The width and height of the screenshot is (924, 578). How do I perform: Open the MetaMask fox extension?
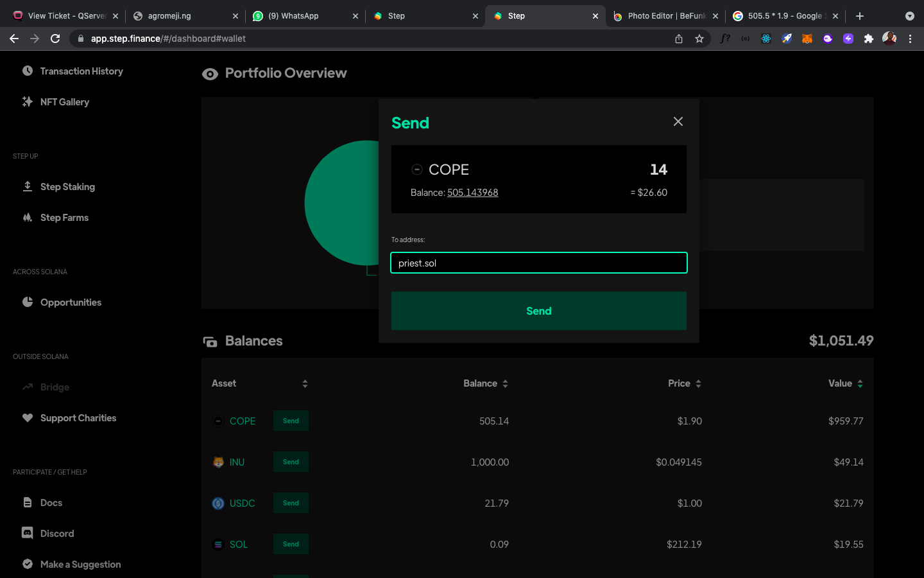(x=807, y=39)
